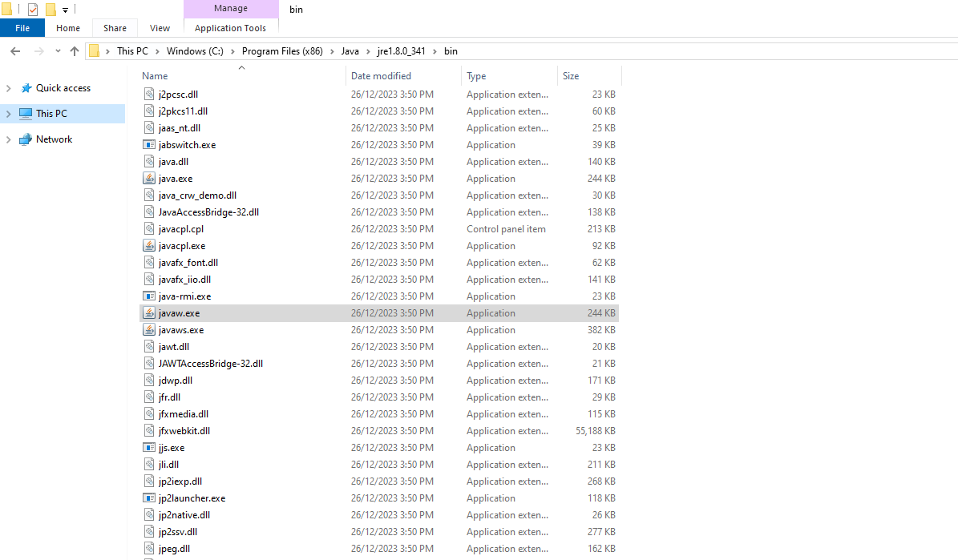Open chevron after This PC in path

click(x=157, y=51)
